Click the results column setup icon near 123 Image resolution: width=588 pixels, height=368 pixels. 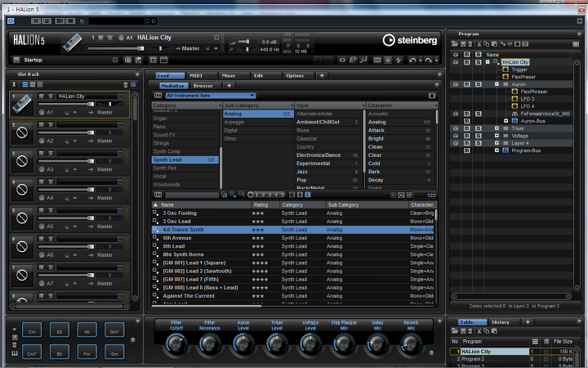[x=409, y=195]
